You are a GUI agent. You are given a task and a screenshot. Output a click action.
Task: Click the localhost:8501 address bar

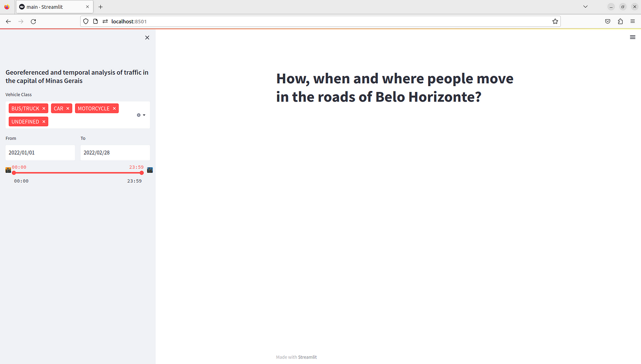click(x=320, y=21)
